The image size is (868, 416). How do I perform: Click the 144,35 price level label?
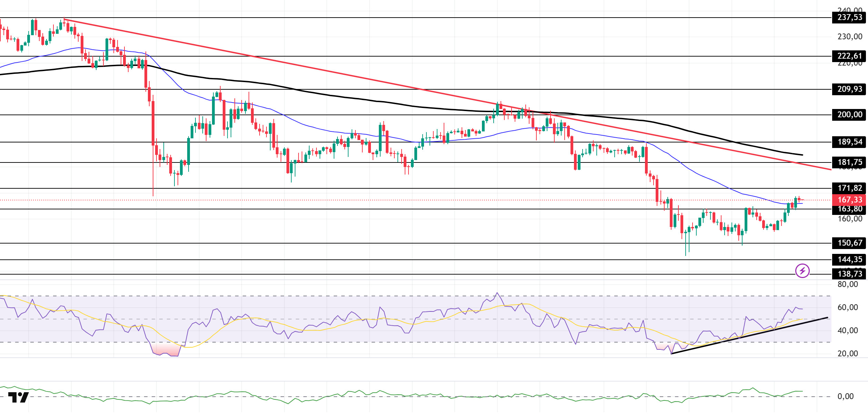pos(849,260)
